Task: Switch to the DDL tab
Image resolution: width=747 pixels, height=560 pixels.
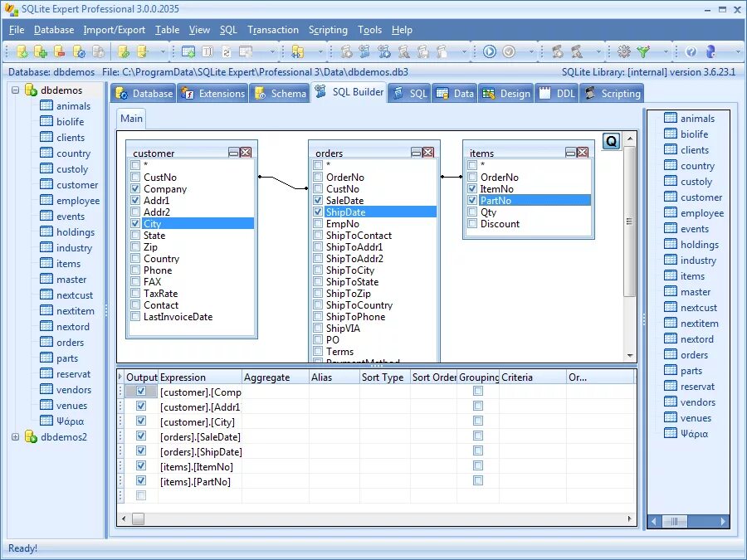Action: pos(558,93)
